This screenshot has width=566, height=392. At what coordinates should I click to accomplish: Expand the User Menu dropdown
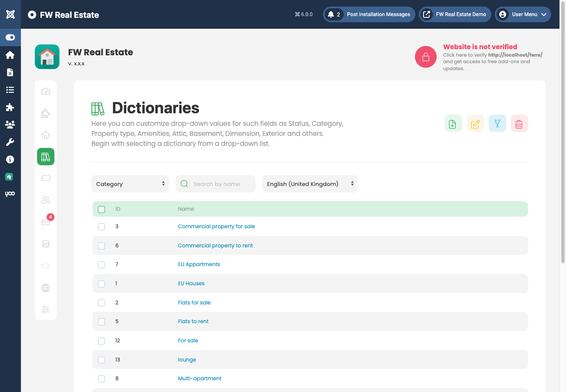pos(522,14)
